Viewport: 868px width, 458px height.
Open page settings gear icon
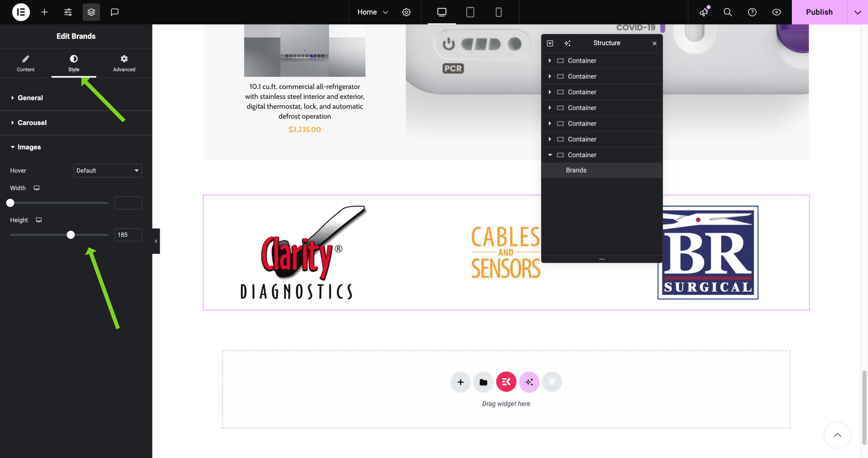pyautogui.click(x=406, y=12)
